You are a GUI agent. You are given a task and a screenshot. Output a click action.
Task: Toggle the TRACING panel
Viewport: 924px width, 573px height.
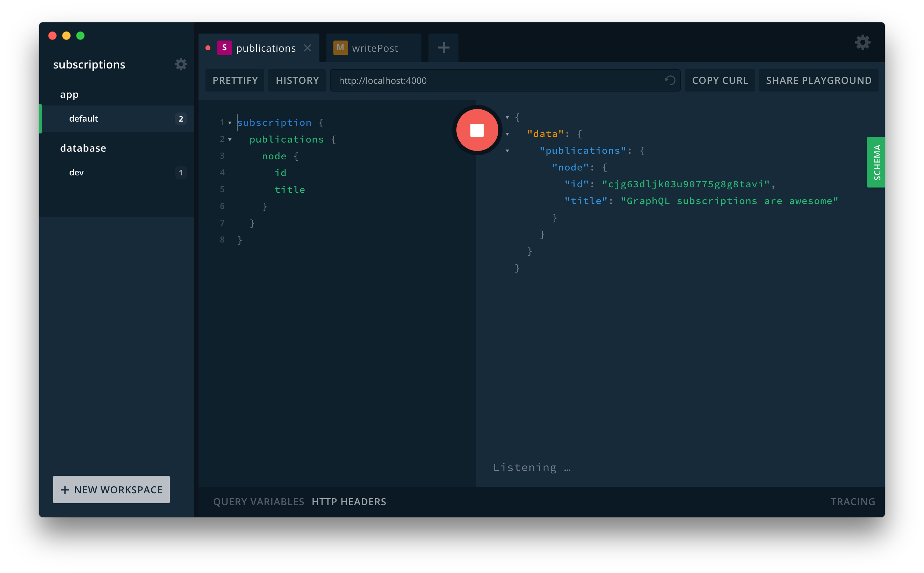[853, 502]
